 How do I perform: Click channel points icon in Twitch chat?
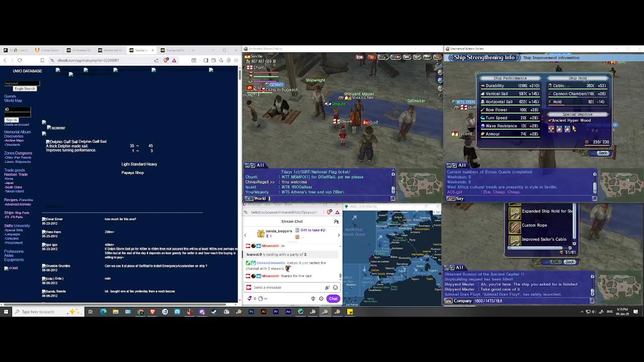(260, 298)
